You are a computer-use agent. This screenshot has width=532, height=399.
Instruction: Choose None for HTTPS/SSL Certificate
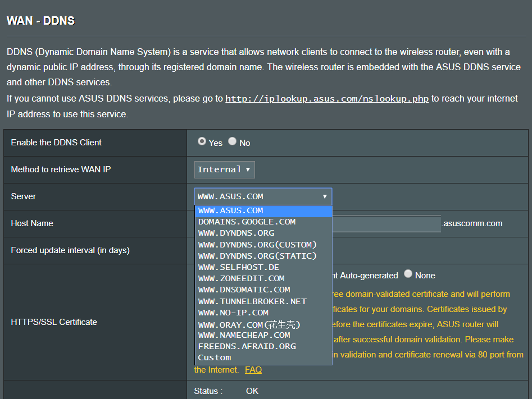coord(408,274)
